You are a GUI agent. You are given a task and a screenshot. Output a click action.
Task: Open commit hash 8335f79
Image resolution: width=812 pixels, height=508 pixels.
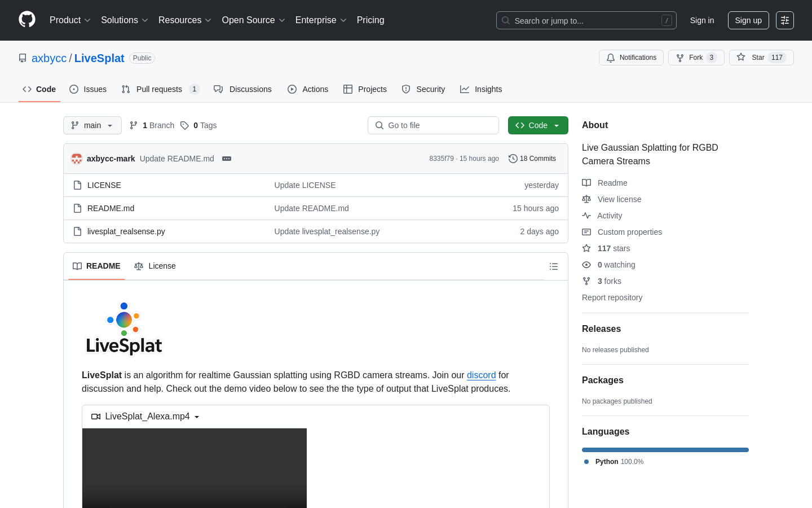[442, 159]
